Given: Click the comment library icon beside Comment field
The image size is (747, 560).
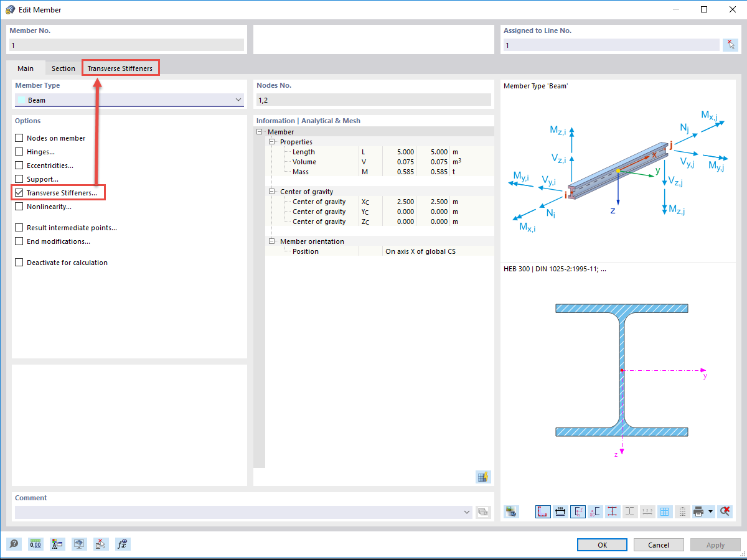Looking at the screenshot, I should [x=483, y=512].
